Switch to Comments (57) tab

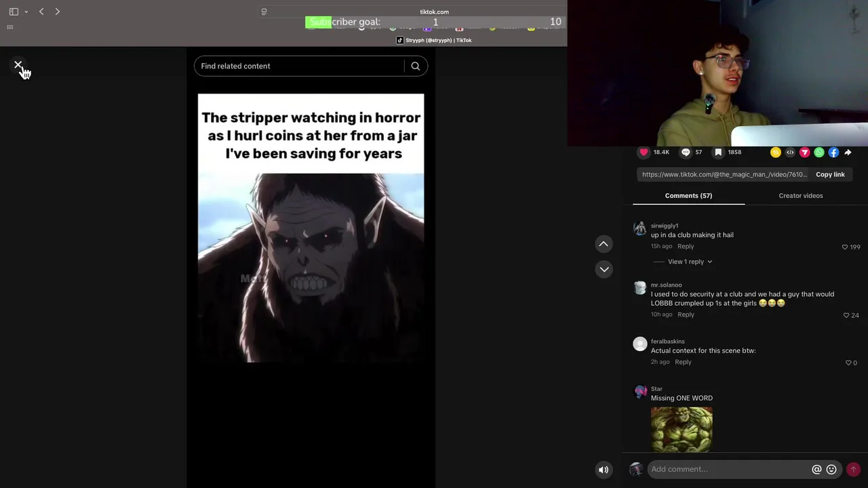click(688, 195)
